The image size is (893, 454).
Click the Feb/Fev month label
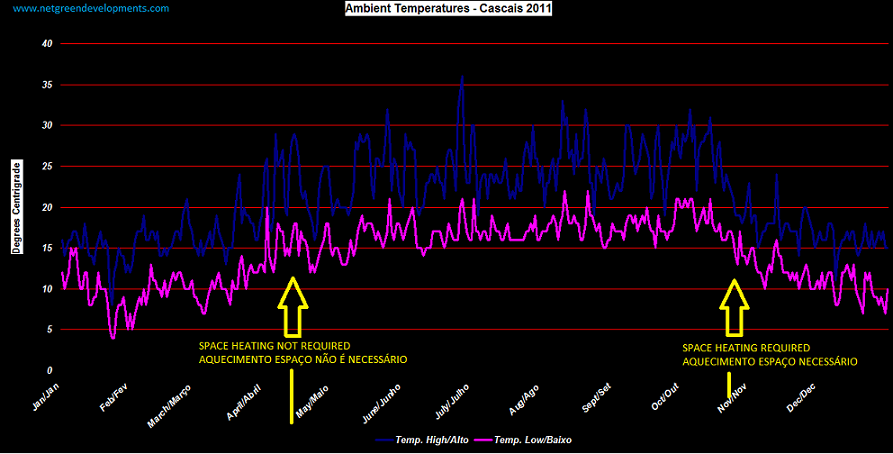click(114, 397)
